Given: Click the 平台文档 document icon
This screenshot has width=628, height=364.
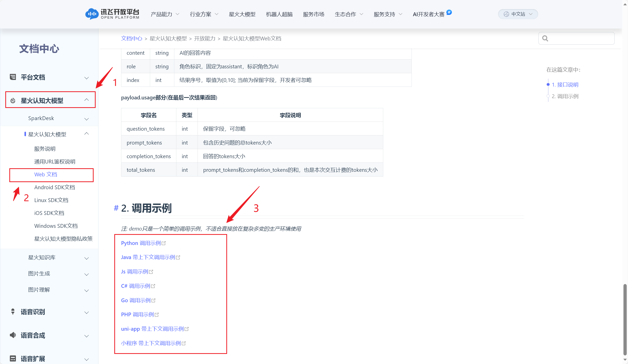Looking at the screenshot, I should pyautogui.click(x=13, y=77).
